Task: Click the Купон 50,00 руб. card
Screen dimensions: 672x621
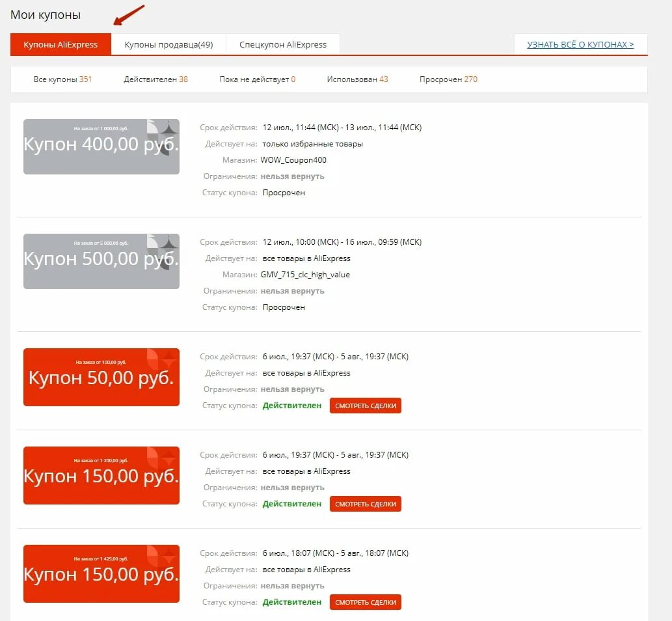Action: [x=101, y=377]
